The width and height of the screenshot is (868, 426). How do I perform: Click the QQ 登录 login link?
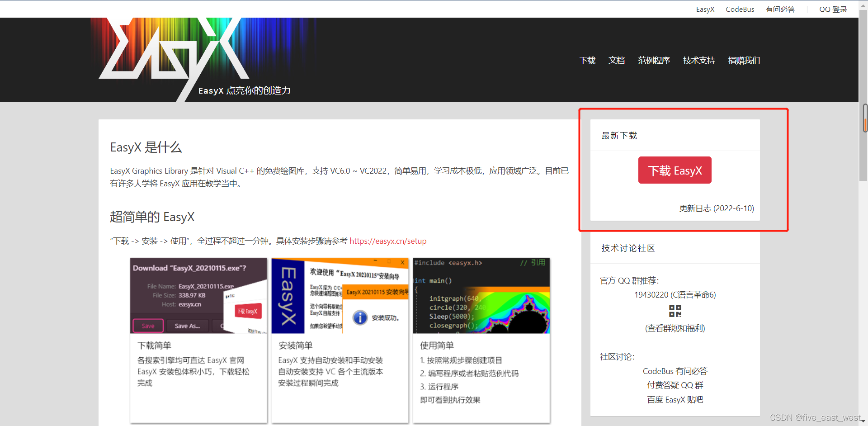pos(833,9)
